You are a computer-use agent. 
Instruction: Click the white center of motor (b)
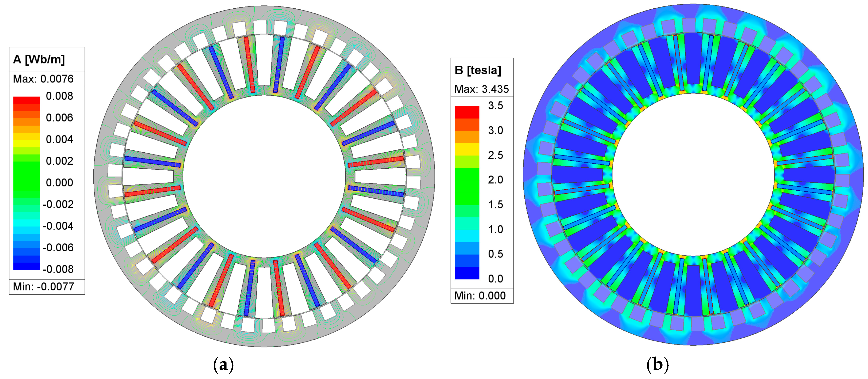693,175
